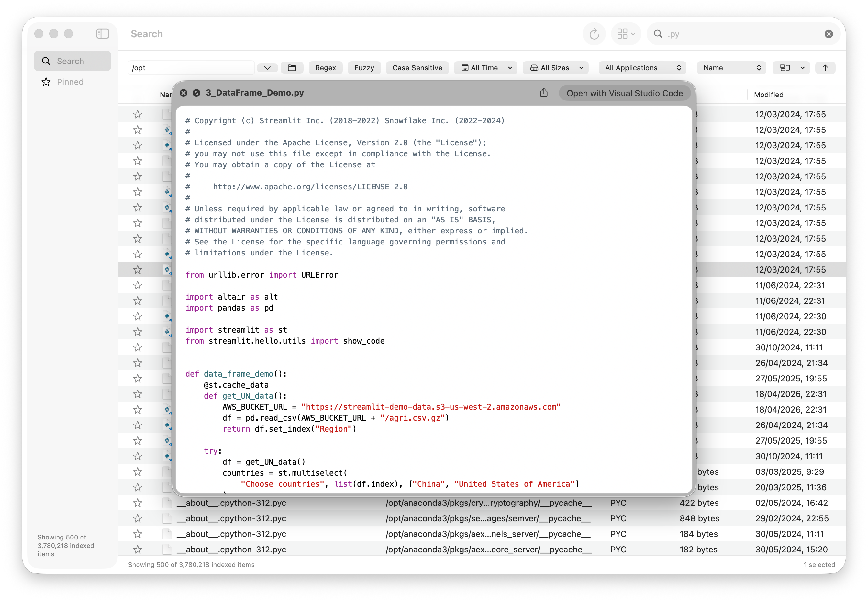The width and height of the screenshot is (868, 601).
Task: Click the /opt path field
Action: 191,68
